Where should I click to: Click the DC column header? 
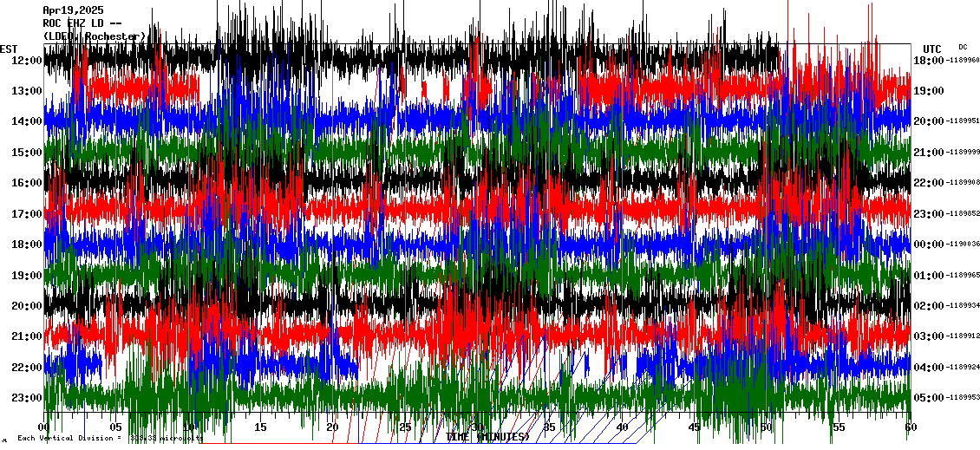click(964, 47)
